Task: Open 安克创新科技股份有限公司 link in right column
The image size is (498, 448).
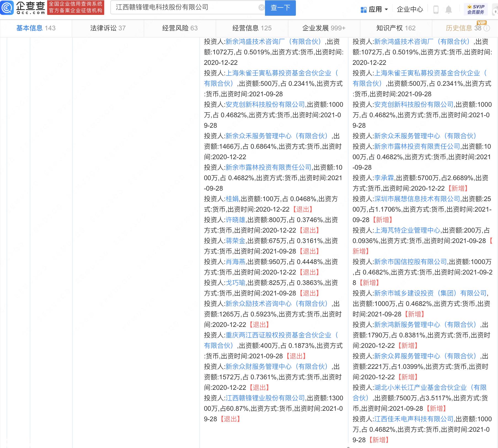Action: coord(414,105)
